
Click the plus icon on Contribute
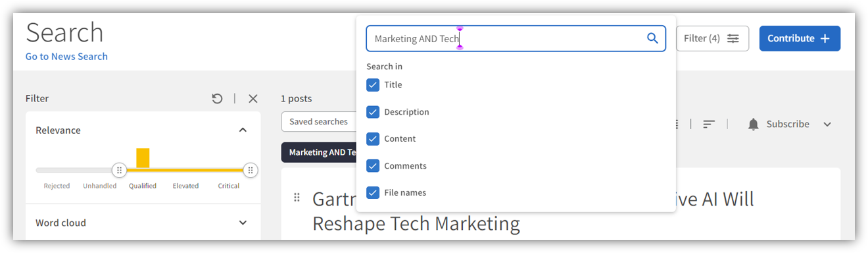(825, 38)
